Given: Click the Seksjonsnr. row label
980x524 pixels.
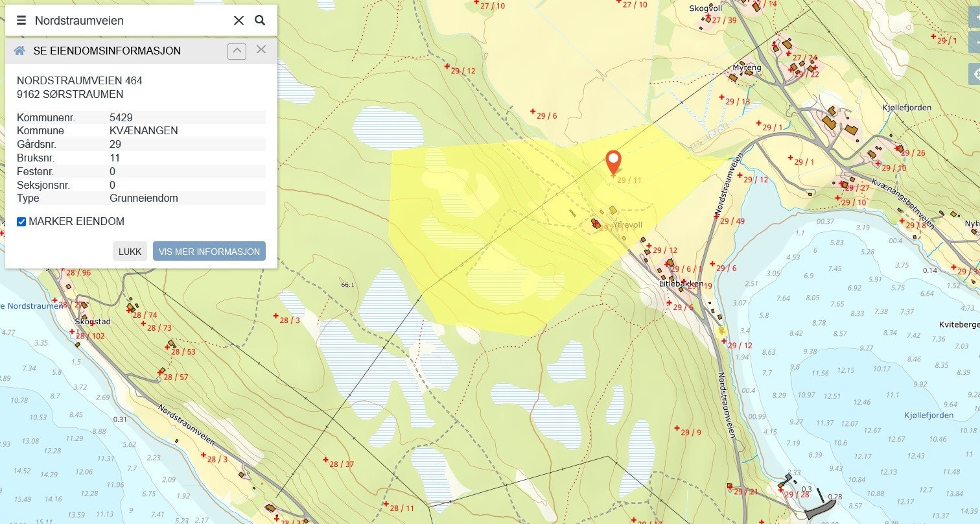Looking at the screenshot, I should tap(43, 185).
